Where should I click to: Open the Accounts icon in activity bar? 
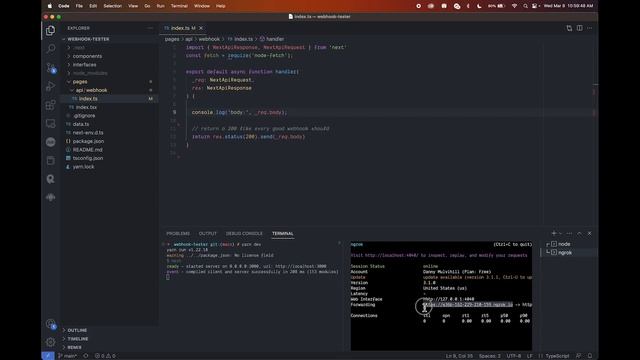[51, 324]
